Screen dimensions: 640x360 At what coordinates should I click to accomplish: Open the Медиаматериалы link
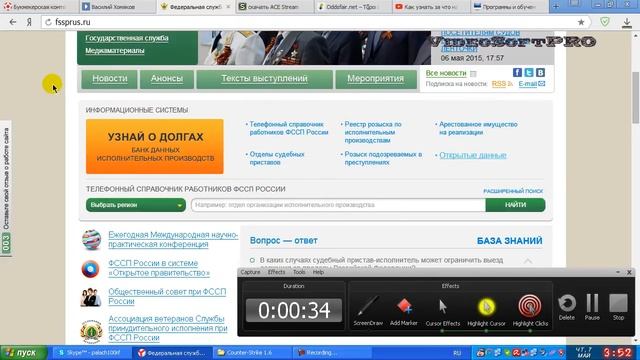[115, 51]
